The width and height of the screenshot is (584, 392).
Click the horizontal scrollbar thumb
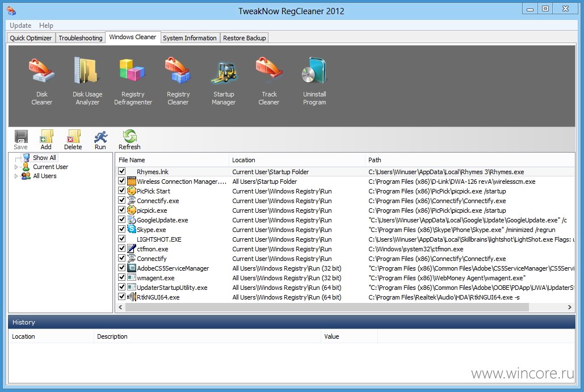[x=327, y=307]
